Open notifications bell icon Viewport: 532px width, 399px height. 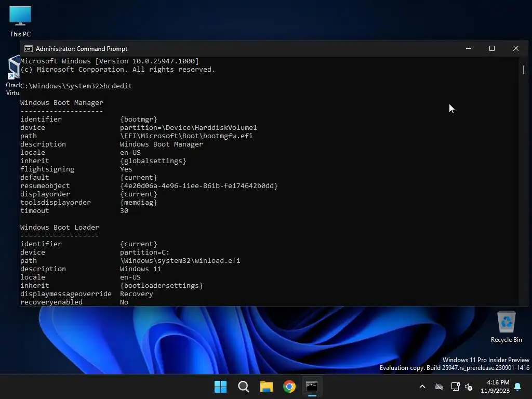(x=518, y=387)
